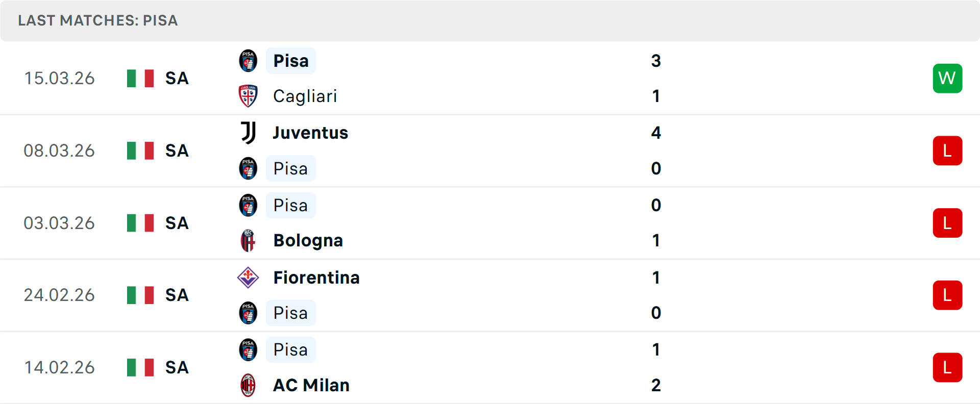Click the SA league label on 03.03.26 row
Image resolution: width=980 pixels, height=404 pixels.
(177, 223)
